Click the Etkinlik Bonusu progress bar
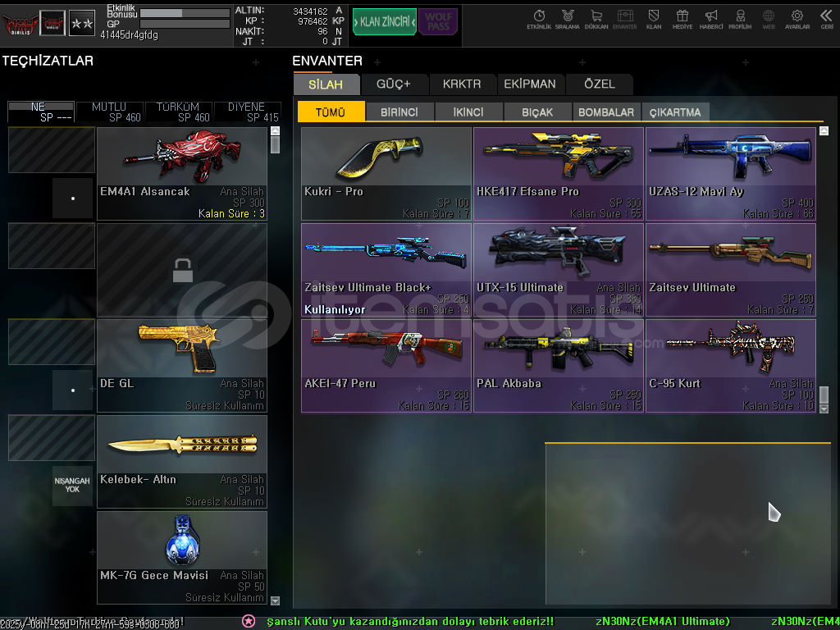This screenshot has width=840, height=630. click(185, 12)
